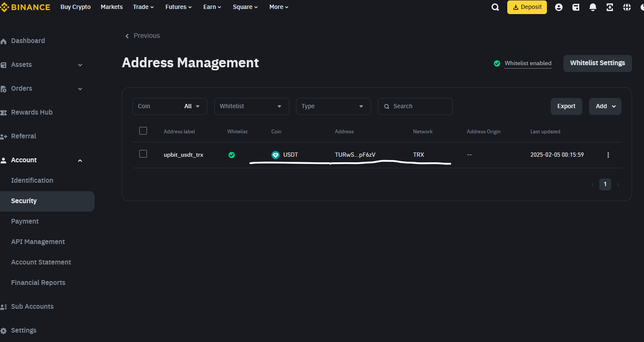Tick the select-all checkbox in table header
The width and height of the screenshot is (644, 342).
pos(143,131)
